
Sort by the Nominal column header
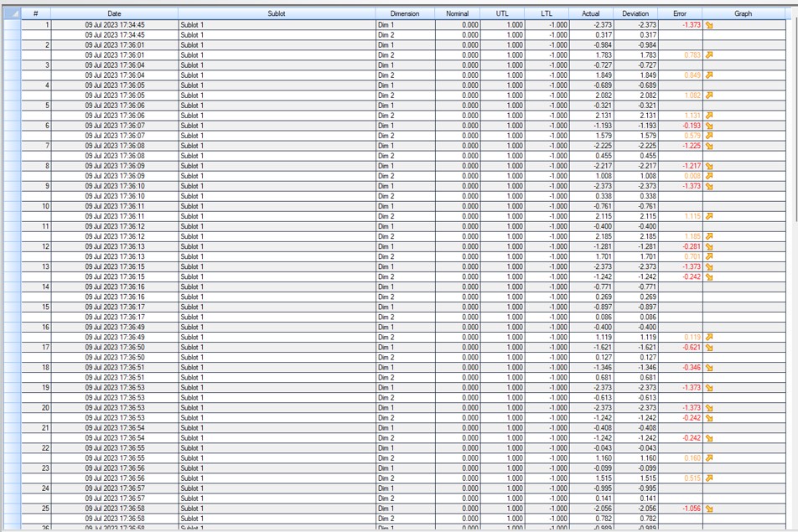(458, 13)
